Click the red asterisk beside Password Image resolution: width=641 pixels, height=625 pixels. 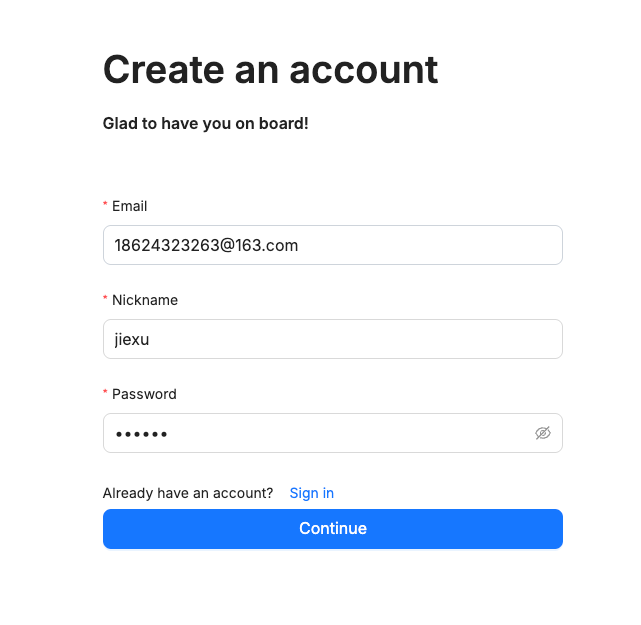[x=105, y=394]
